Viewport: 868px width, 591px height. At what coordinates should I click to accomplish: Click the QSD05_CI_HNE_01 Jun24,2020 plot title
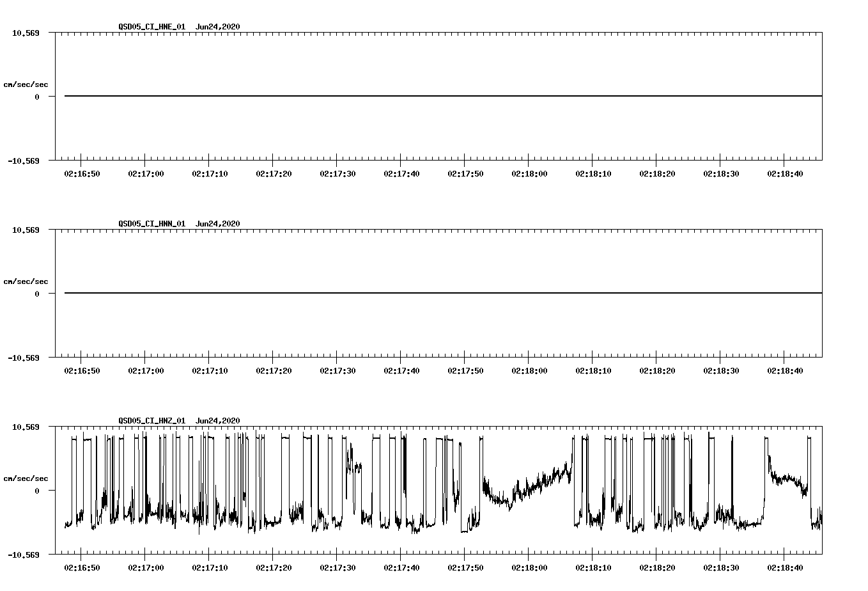tap(179, 27)
